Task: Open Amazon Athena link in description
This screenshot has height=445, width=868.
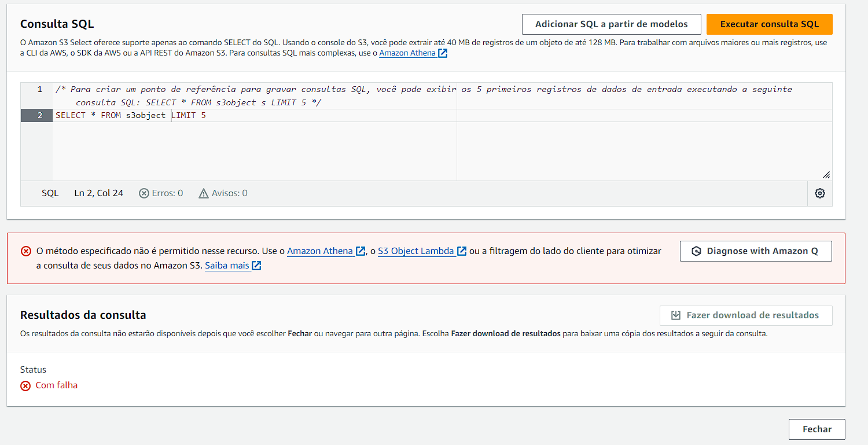Action: point(413,53)
